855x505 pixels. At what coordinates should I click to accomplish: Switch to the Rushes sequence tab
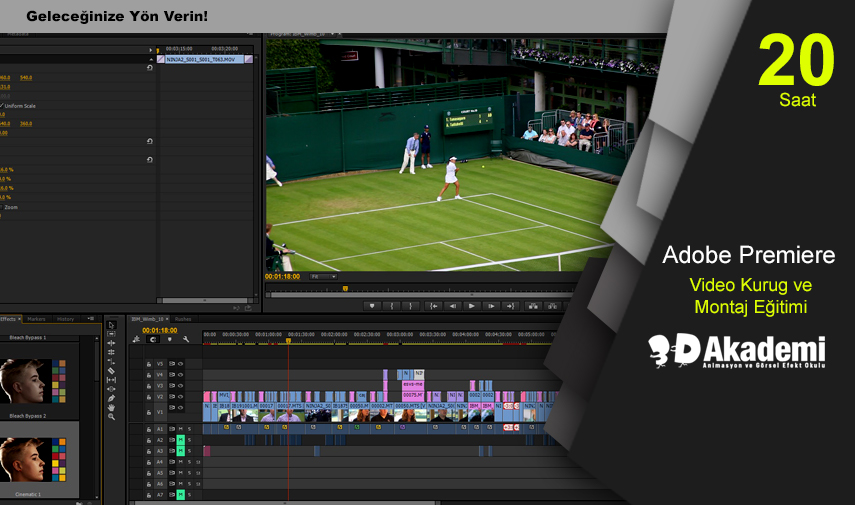coord(183,319)
